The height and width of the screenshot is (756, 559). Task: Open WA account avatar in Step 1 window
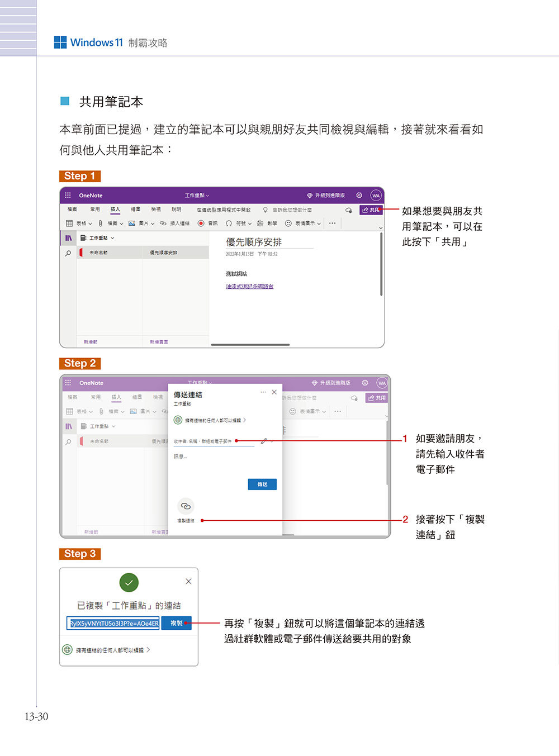pyautogui.click(x=376, y=196)
